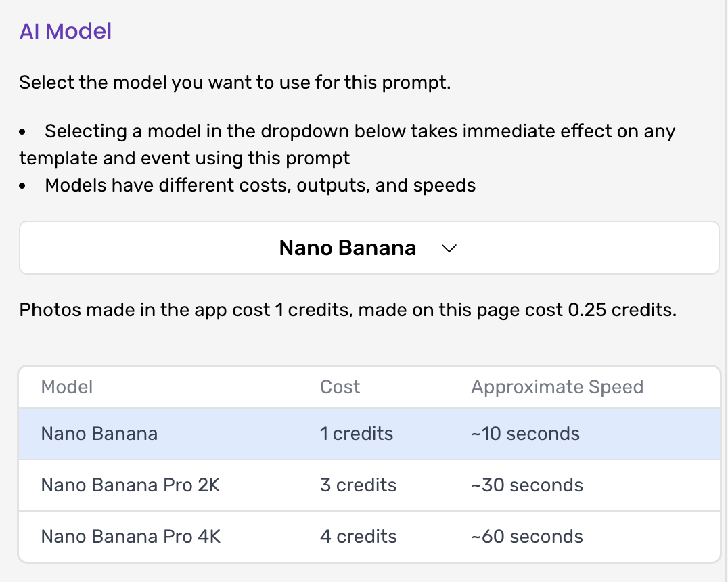This screenshot has width=728, height=582.
Task: Click the ~10 seconds speed cell
Action: pos(525,434)
